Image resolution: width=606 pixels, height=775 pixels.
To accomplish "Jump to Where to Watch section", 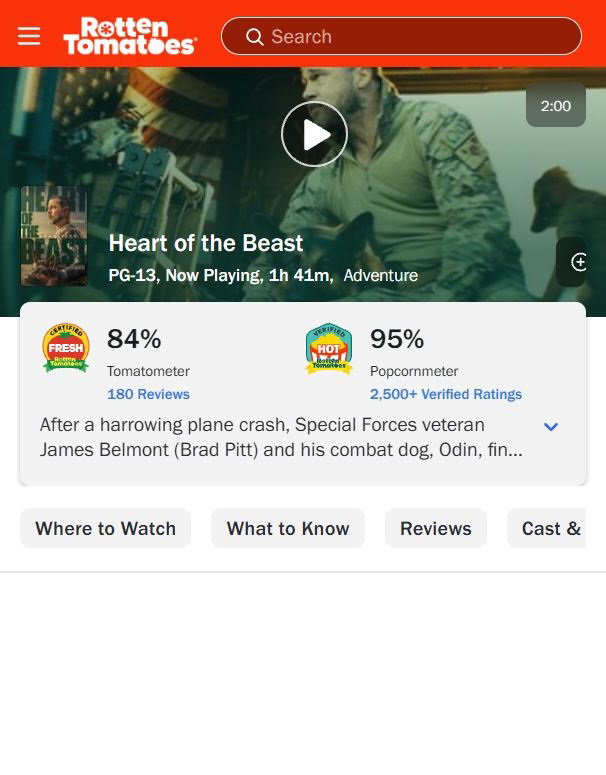I will click(x=105, y=528).
